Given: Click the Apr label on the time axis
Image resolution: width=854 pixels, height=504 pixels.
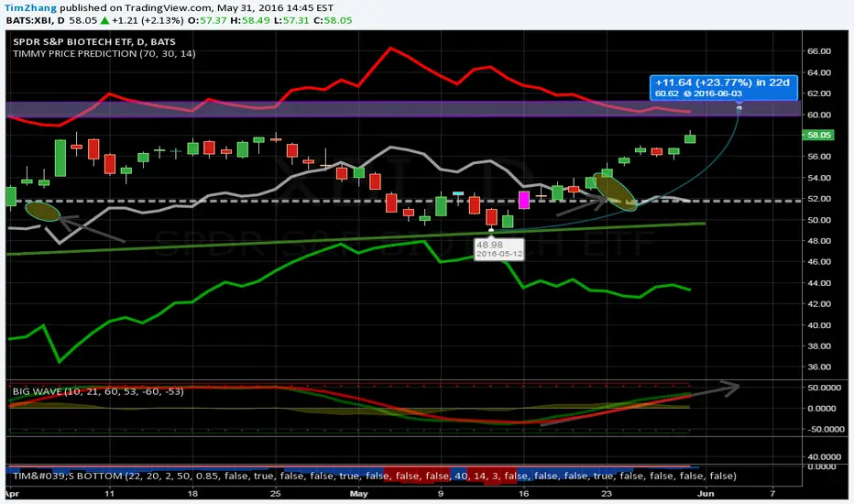Looking at the screenshot, I should click(x=12, y=494).
